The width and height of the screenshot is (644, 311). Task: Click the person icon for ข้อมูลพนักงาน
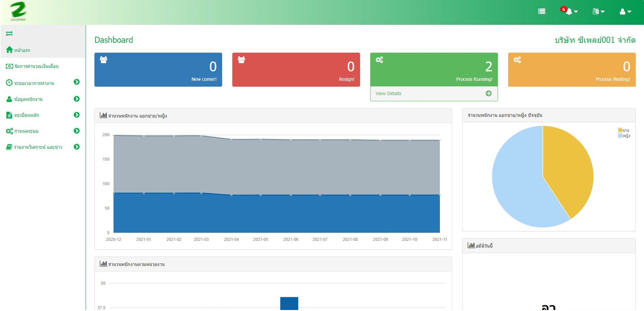[9, 99]
